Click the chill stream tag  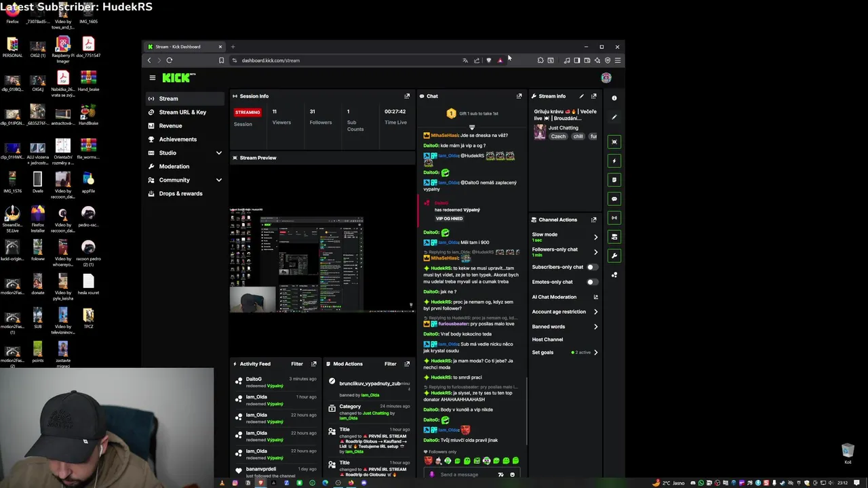[x=578, y=136]
